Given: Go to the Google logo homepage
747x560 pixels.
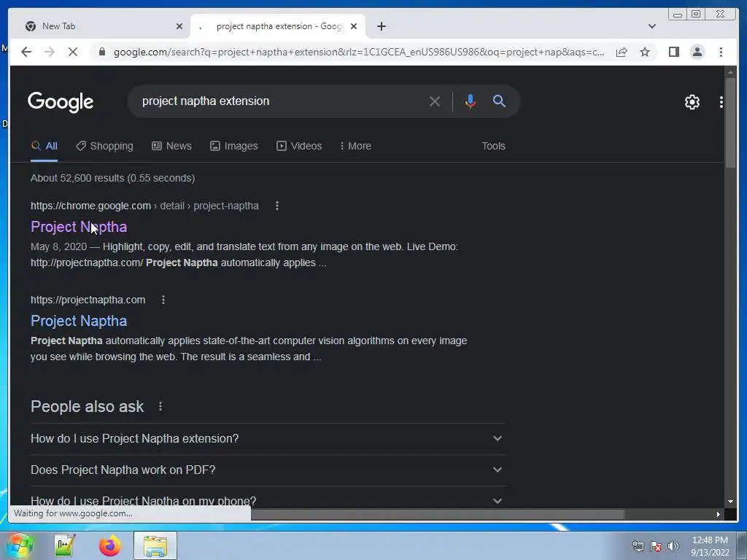Looking at the screenshot, I should tap(61, 102).
